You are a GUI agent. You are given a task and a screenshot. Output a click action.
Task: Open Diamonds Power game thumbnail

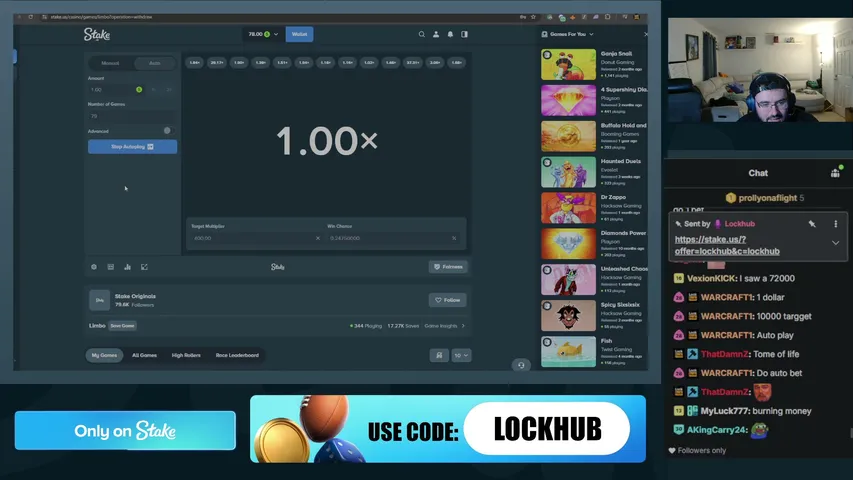(568, 244)
